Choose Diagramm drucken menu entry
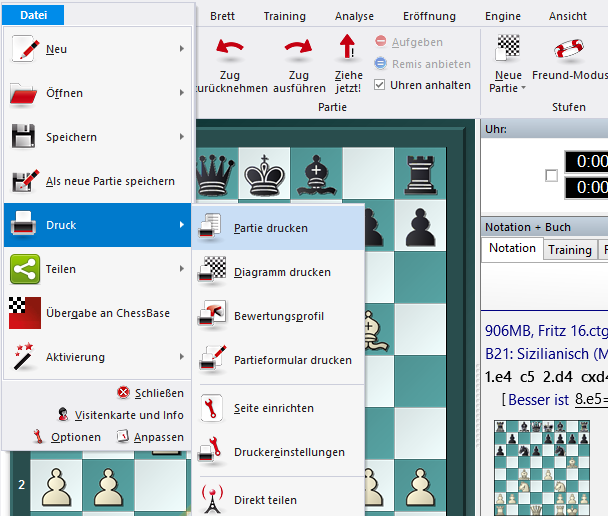 [282, 272]
